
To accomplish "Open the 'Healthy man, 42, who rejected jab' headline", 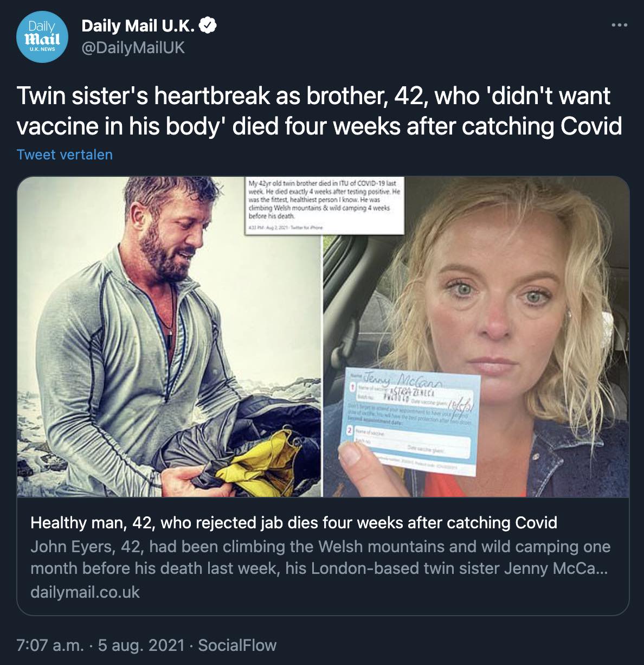I will point(294,522).
